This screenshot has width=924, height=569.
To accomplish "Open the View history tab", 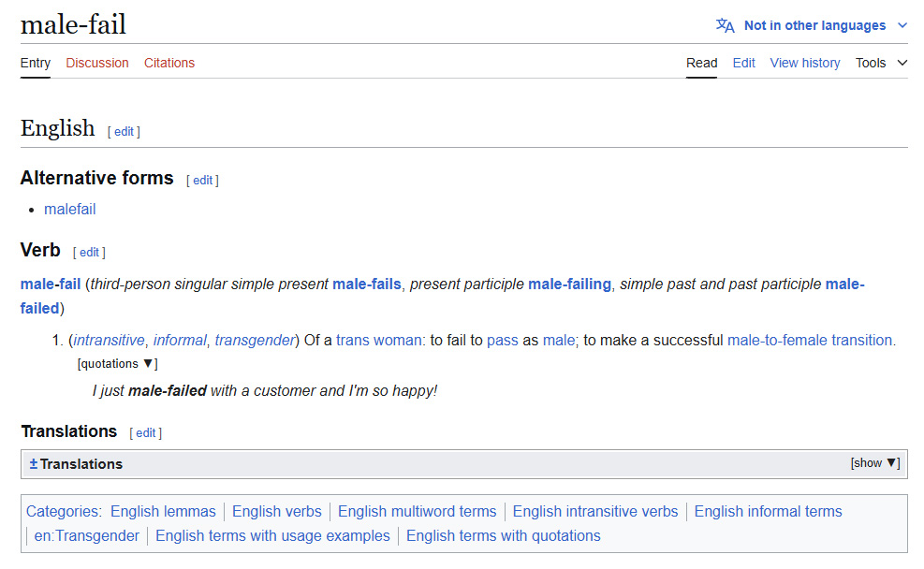I will [805, 63].
